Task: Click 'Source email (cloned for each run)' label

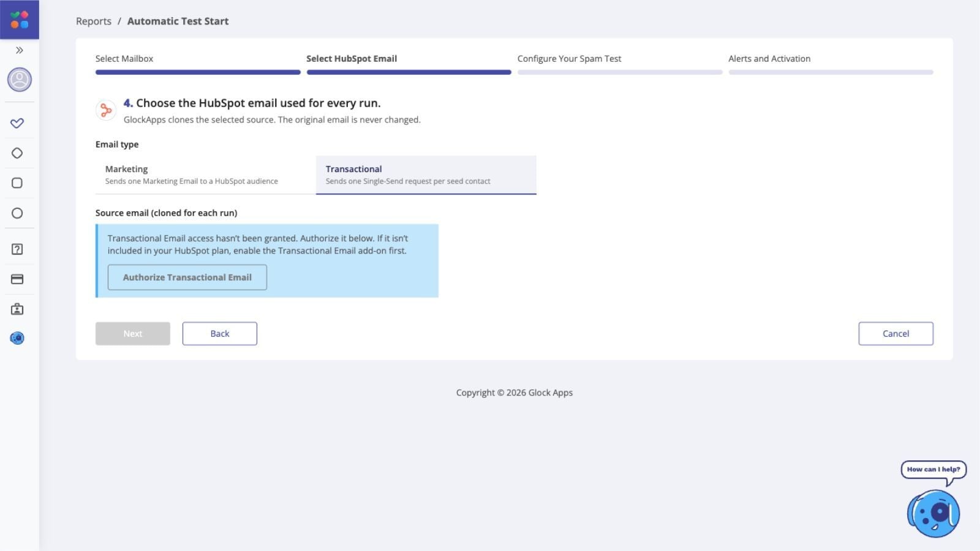Action: tap(167, 213)
